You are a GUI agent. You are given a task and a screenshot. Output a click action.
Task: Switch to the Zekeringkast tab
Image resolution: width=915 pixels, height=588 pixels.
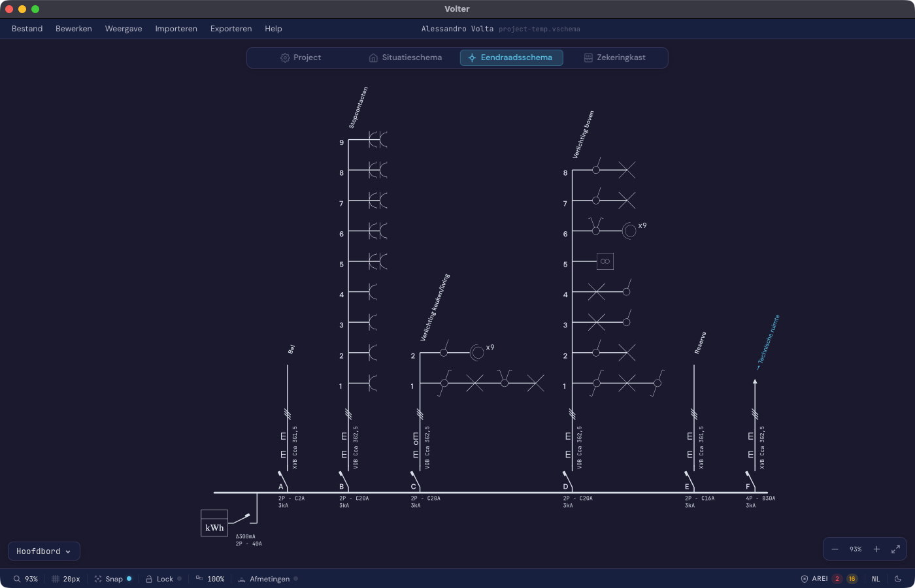[x=614, y=57]
